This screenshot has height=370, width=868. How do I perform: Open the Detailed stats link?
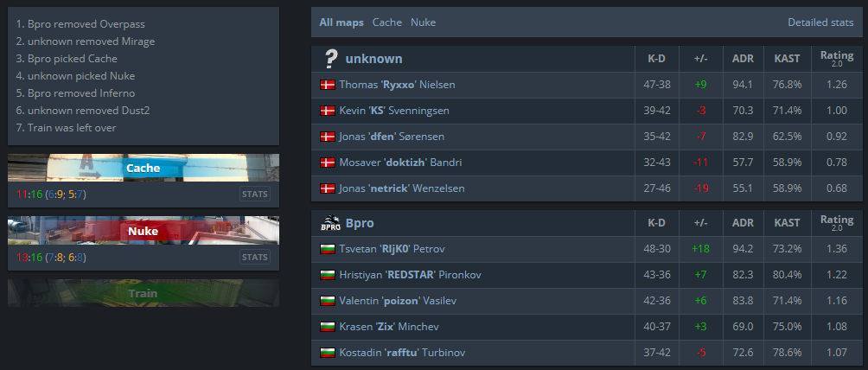pos(820,22)
